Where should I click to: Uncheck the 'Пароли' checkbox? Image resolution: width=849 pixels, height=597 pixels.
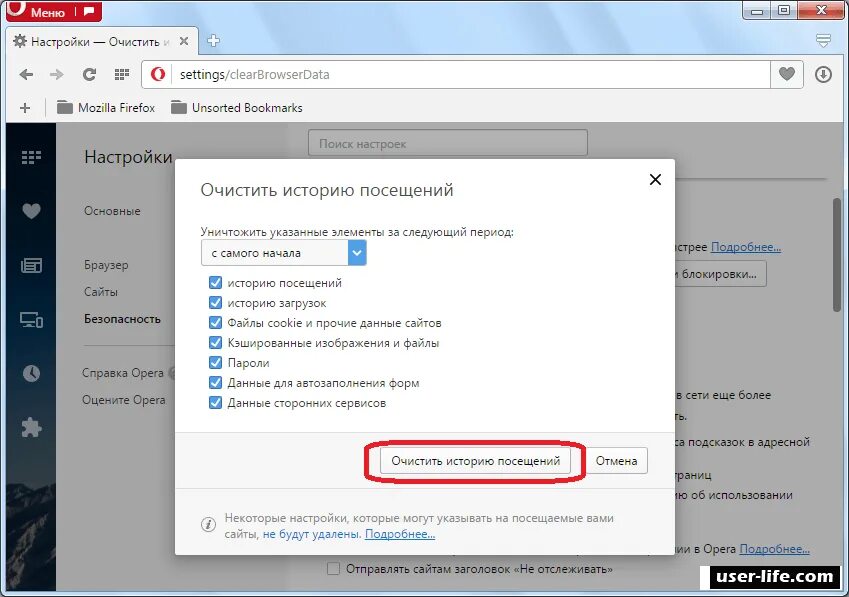point(215,363)
